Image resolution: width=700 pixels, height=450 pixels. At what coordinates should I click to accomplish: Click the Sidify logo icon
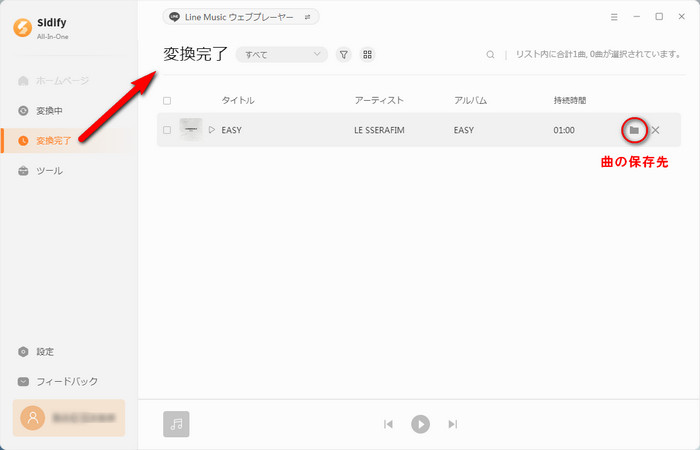(22, 28)
